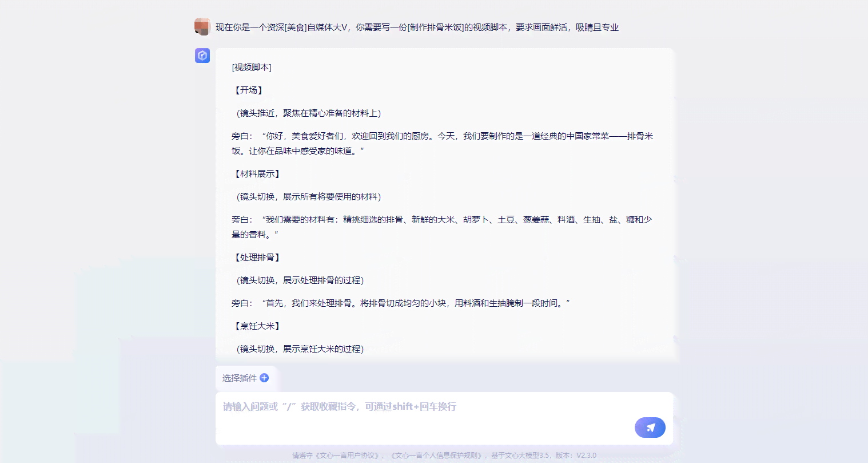The image size is (868, 463).
Task: Click the 【材料展示】 section heading
Action: (257, 174)
